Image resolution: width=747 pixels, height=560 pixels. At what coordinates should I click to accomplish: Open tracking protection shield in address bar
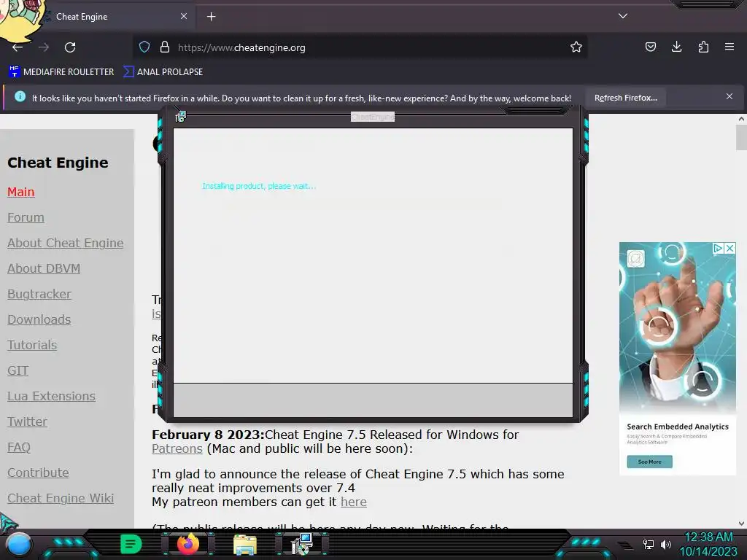(144, 47)
